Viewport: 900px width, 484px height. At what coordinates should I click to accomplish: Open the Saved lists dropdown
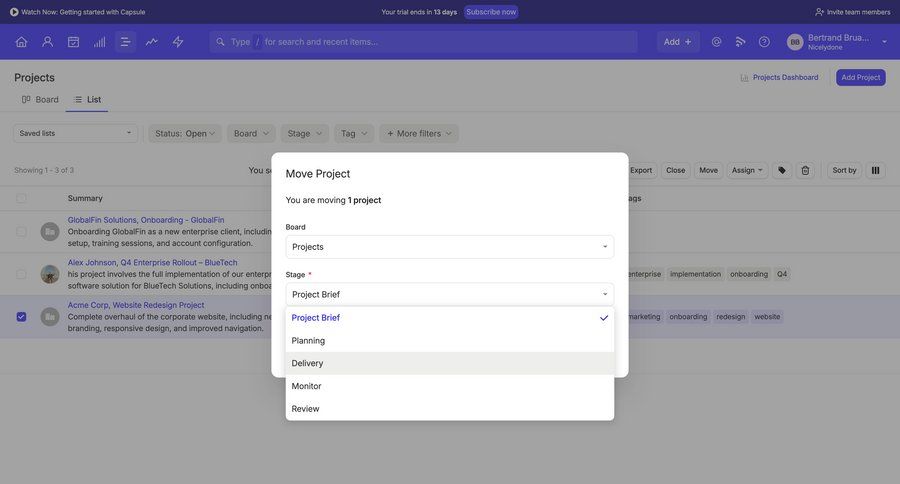point(75,133)
